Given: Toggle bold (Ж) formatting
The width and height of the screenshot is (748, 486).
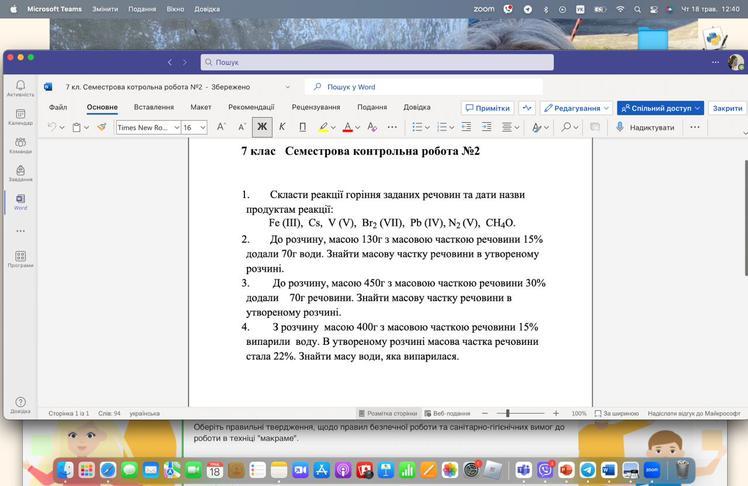Looking at the screenshot, I should (262, 127).
